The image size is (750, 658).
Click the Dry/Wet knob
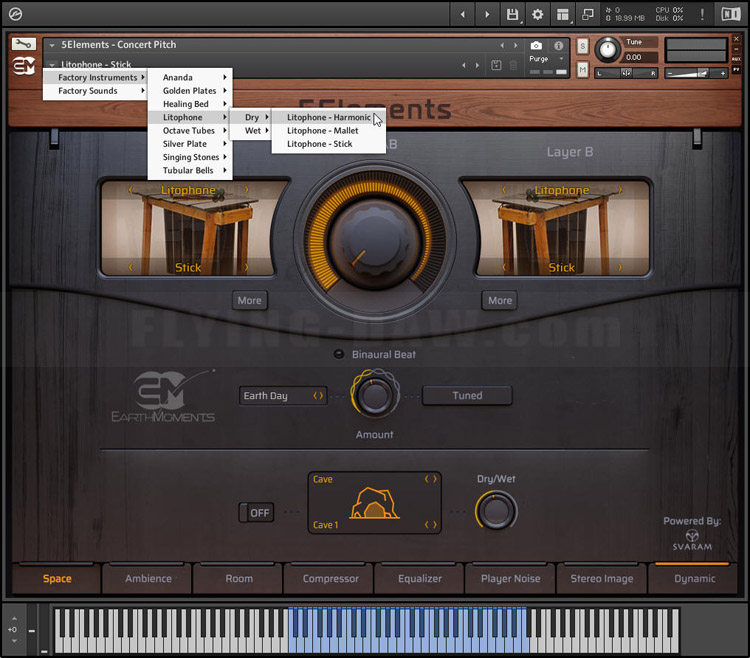pyautogui.click(x=495, y=511)
